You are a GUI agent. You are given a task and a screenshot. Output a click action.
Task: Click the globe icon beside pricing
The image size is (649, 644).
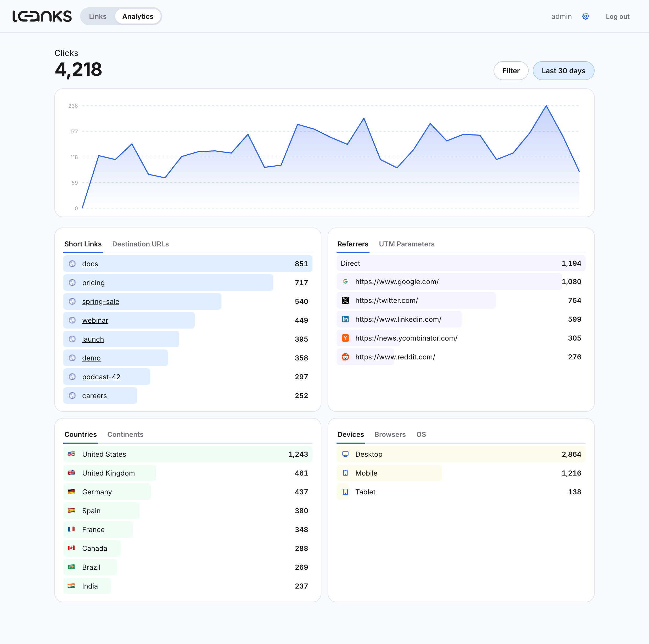tap(72, 283)
